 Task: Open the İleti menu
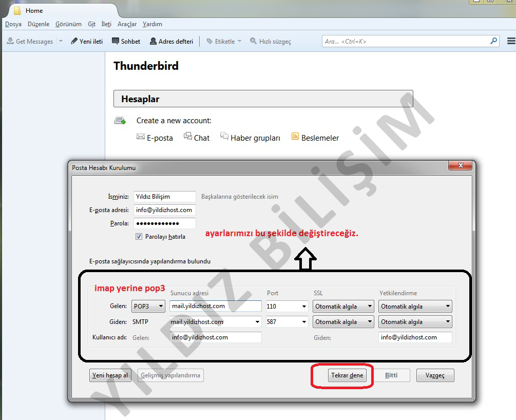point(106,24)
